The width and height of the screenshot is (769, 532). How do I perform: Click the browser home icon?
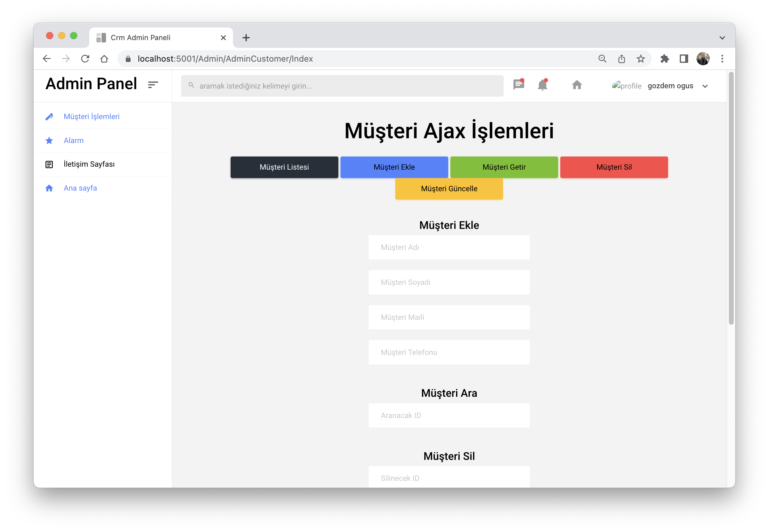104,59
